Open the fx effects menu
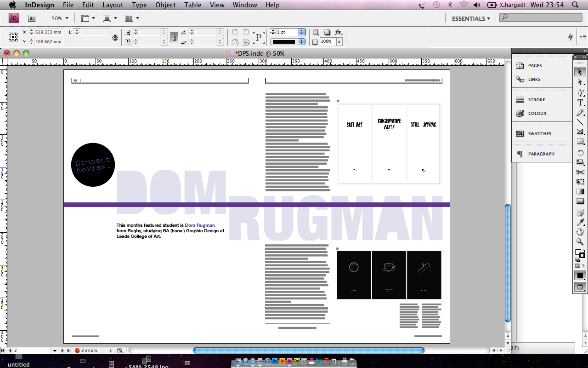This screenshot has width=588, height=368. pos(339,32)
